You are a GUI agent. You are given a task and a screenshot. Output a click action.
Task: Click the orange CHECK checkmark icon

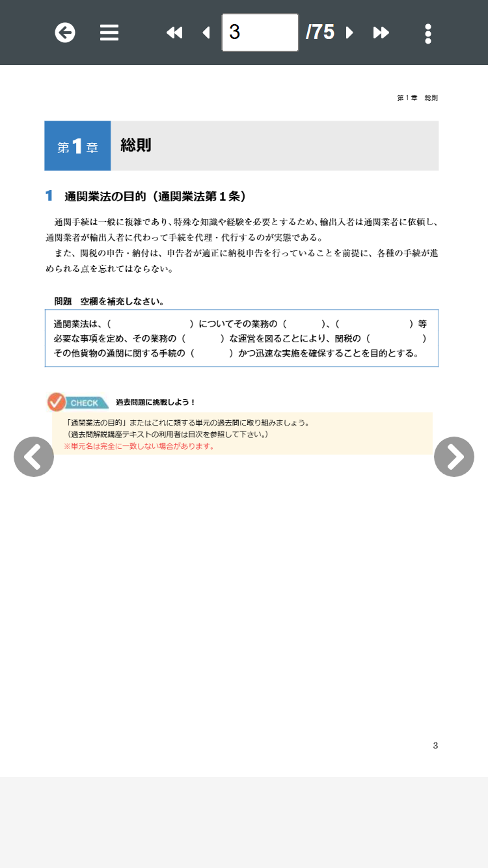57,402
